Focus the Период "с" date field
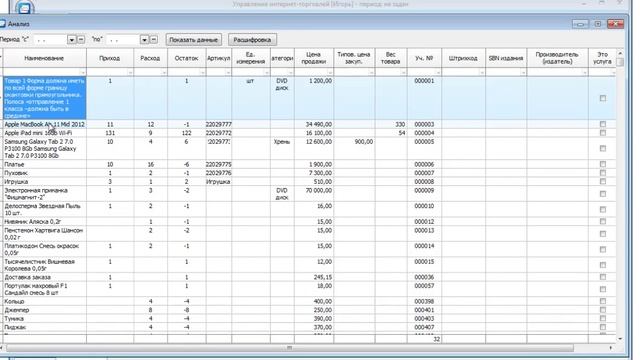The image size is (640, 360). [50, 40]
